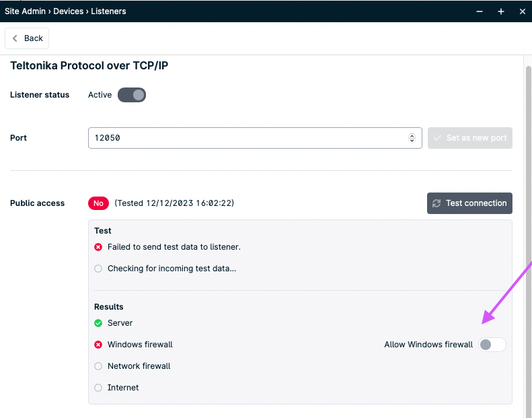Run Test connection

[x=469, y=203]
